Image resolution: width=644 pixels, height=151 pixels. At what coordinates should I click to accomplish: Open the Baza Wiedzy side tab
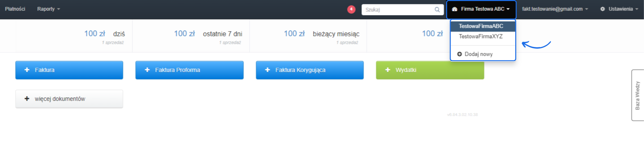click(637, 95)
